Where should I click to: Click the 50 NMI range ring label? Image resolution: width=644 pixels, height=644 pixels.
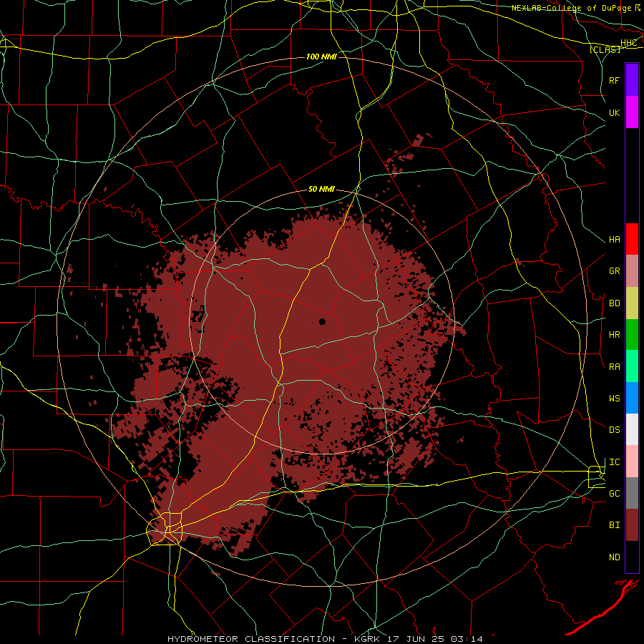[321, 189]
